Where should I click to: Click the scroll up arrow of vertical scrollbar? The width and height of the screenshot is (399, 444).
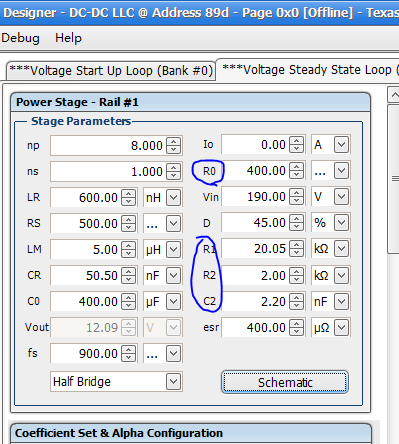tap(394, 95)
